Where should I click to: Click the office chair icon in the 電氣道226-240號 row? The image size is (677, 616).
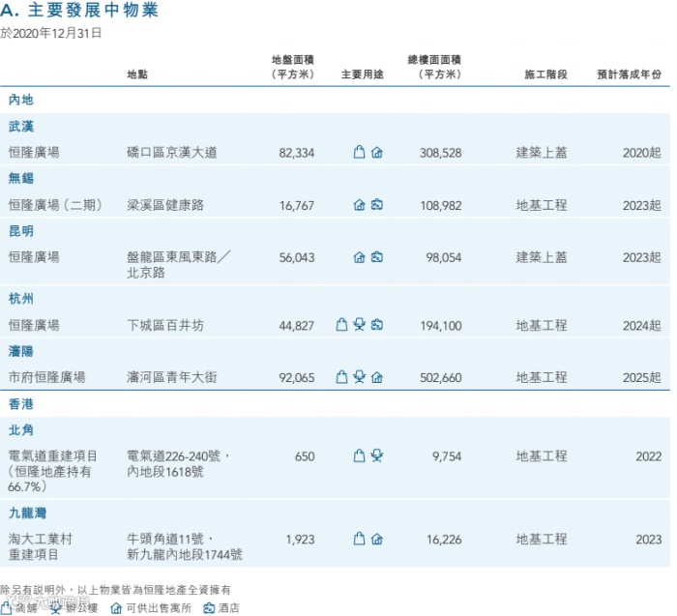377,455
